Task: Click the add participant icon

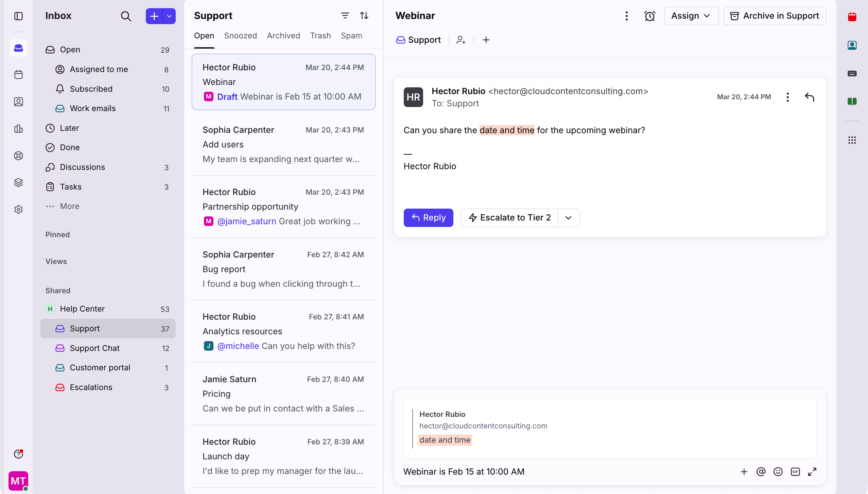Action: (461, 40)
